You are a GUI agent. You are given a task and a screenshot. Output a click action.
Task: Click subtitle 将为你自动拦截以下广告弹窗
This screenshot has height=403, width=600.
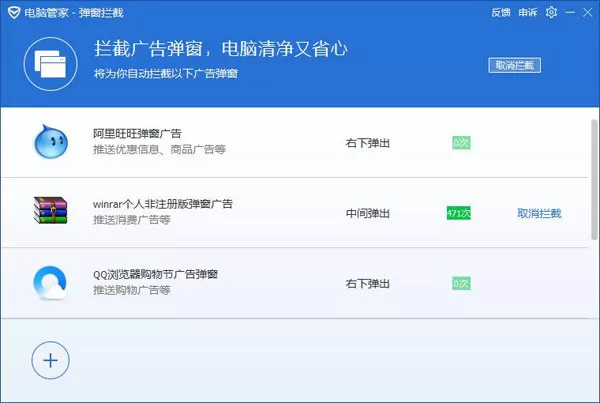pyautogui.click(x=166, y=73)
